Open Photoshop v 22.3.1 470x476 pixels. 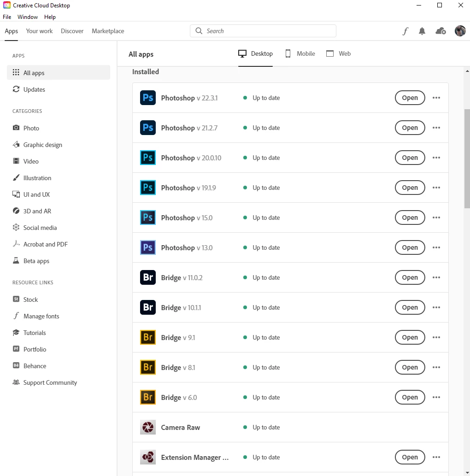pyautogui.click(x=410, y=98)
